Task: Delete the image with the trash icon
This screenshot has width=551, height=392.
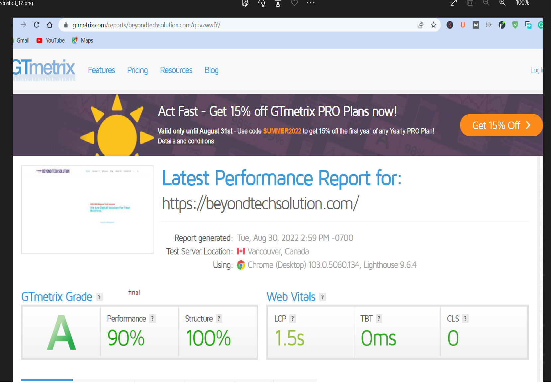Action: point(278,3)
